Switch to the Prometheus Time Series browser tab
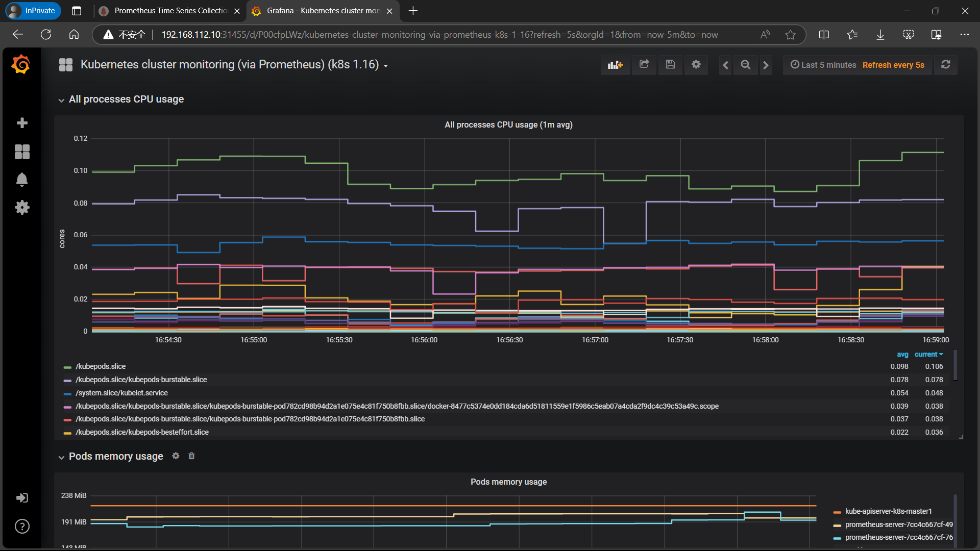Screen dimensions: 980x551 168,11
